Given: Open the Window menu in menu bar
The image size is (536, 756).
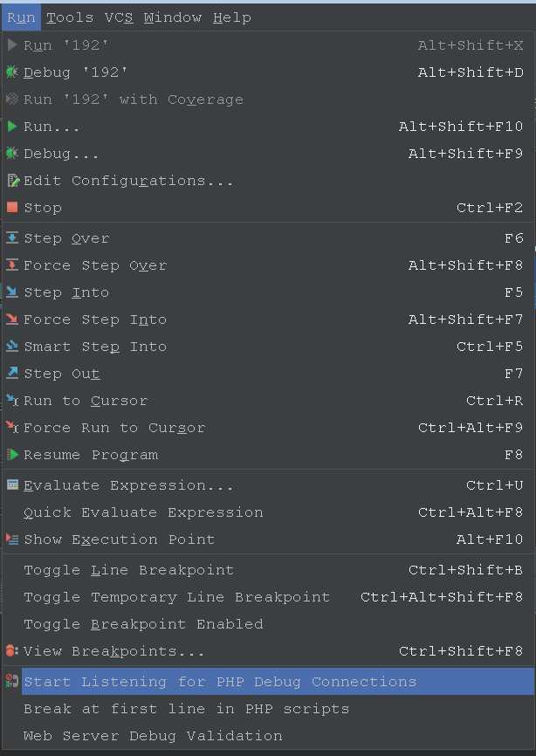Looking at the screenshot, I should tap(173, 17).
